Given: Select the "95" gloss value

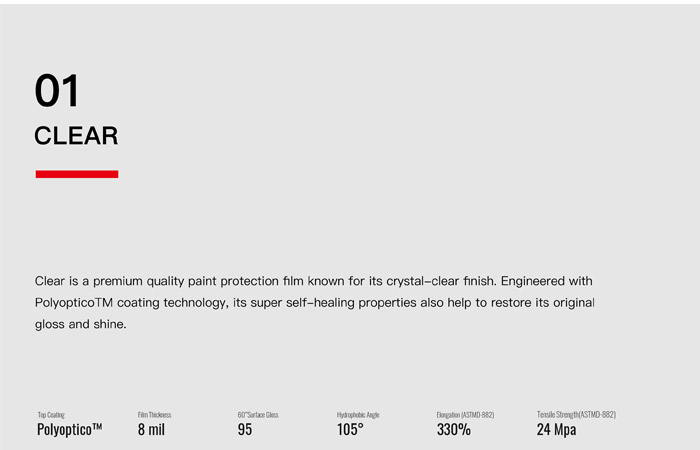Looking at the screenshot, I should pyautogui.click(x=245, y=430).
